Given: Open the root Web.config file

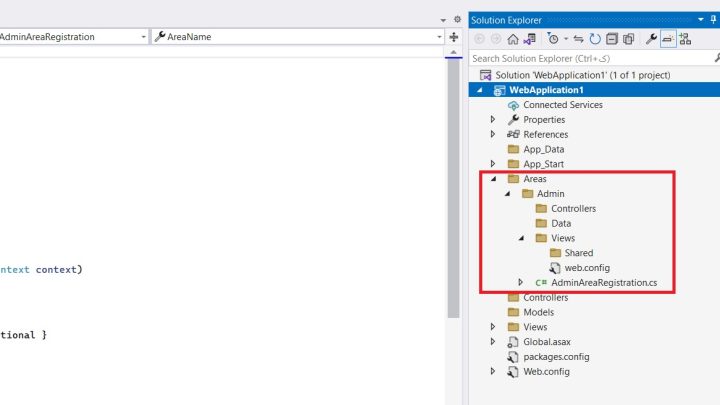Looking at the screenshot, I should [x=546, y=371].
